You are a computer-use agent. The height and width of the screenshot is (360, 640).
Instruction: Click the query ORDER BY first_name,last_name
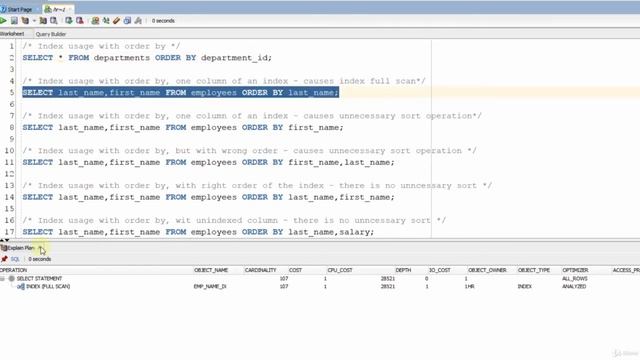209,162
